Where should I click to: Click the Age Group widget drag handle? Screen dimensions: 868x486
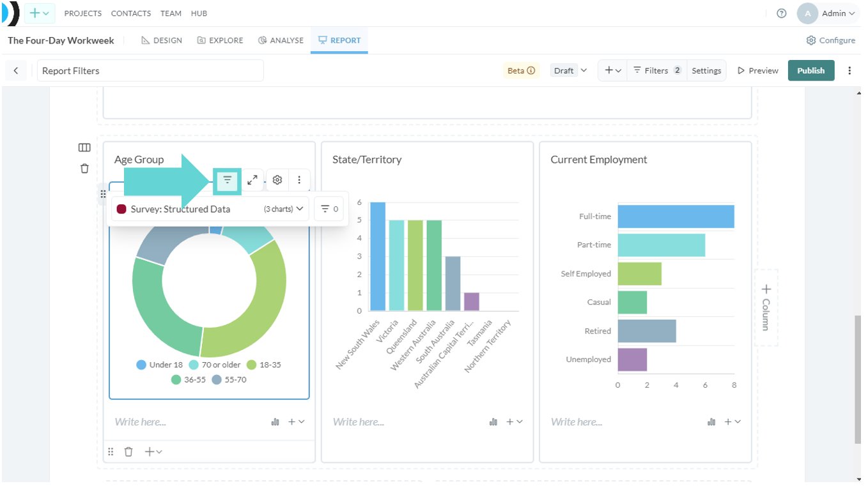(x=104, y=194)
